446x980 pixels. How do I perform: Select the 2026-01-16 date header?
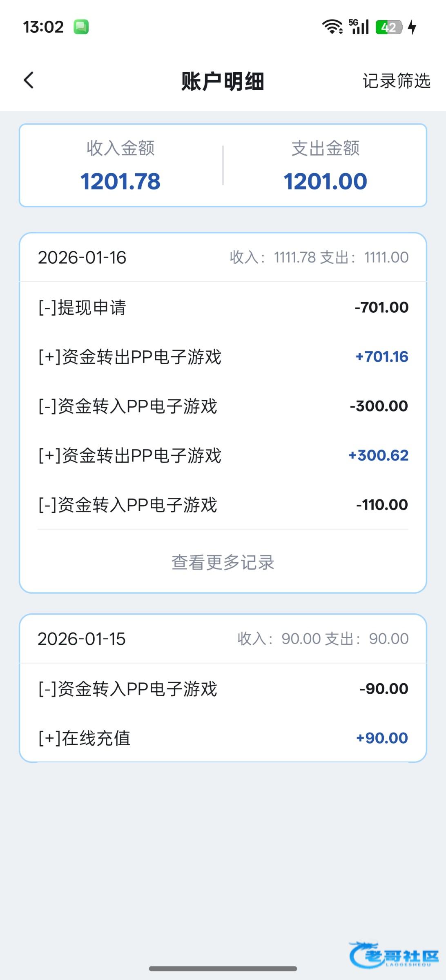click(82, 258)
